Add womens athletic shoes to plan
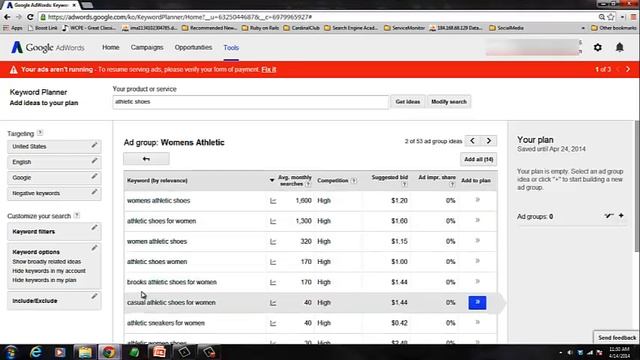The width and height of the screenshot is (640, 360). (x=478, y=200)
